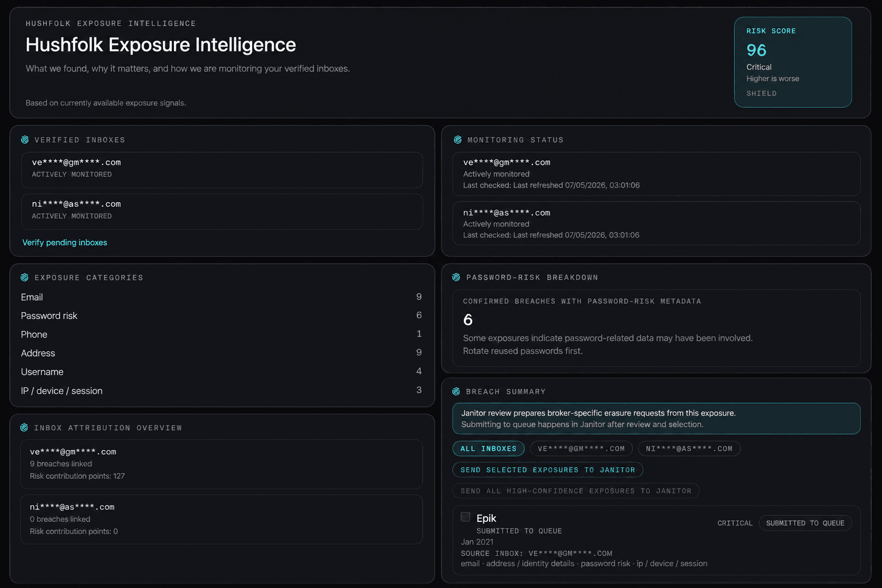Viewport: 882px width, 588px height.
Task: Click the Jan 2021 breach date
Action: coord(477,542)
